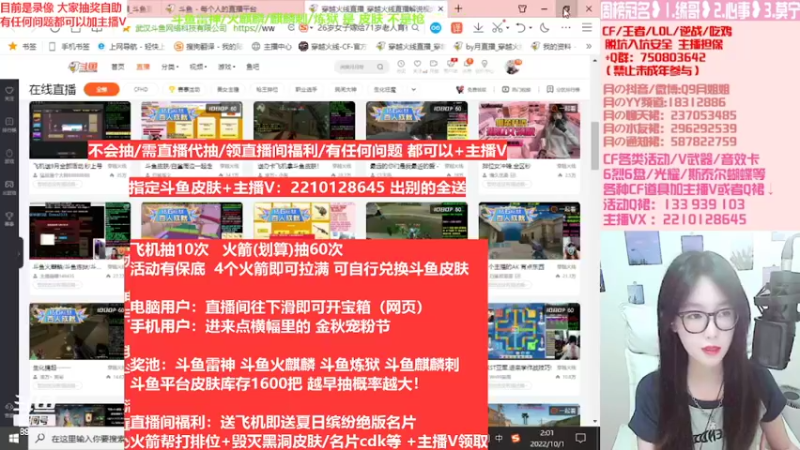
Task: Open a new browser tab with plus button
Action: (x=458, y=9)
